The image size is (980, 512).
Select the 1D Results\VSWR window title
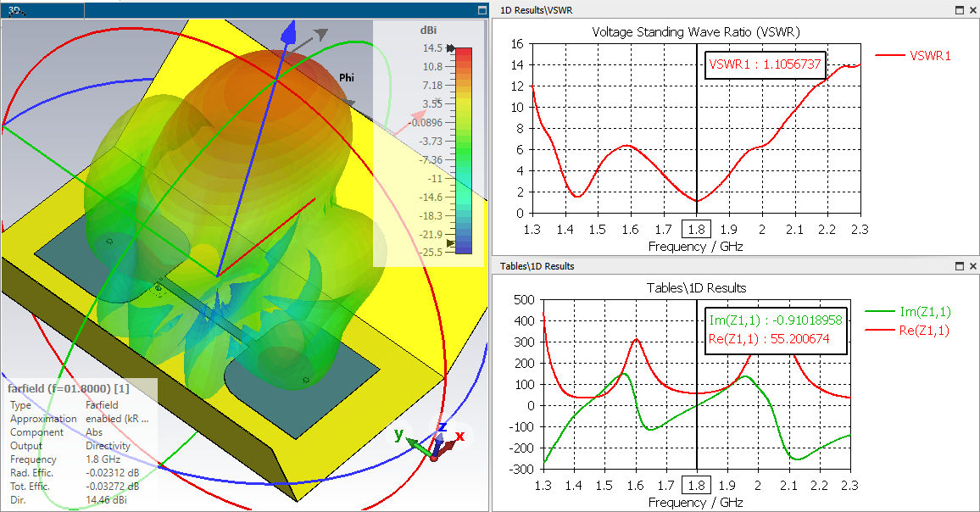[x=537, y=10]
